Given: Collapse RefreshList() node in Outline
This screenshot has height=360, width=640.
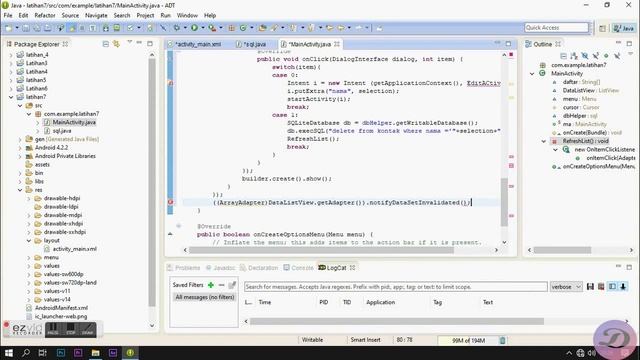Looking at the screenshot, I should [544, 141].
